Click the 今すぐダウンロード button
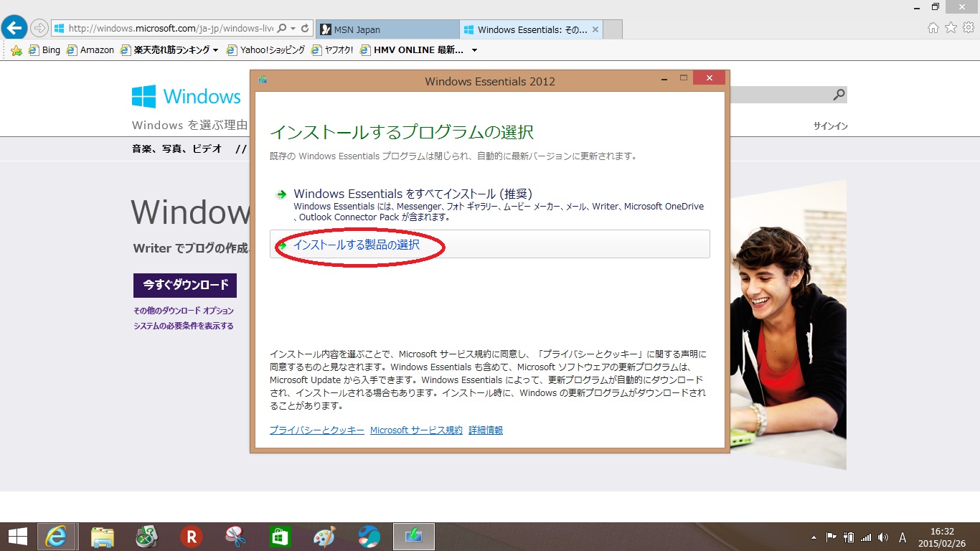Image resolution: width=980 pixels, height=551 pixels. 185,285
